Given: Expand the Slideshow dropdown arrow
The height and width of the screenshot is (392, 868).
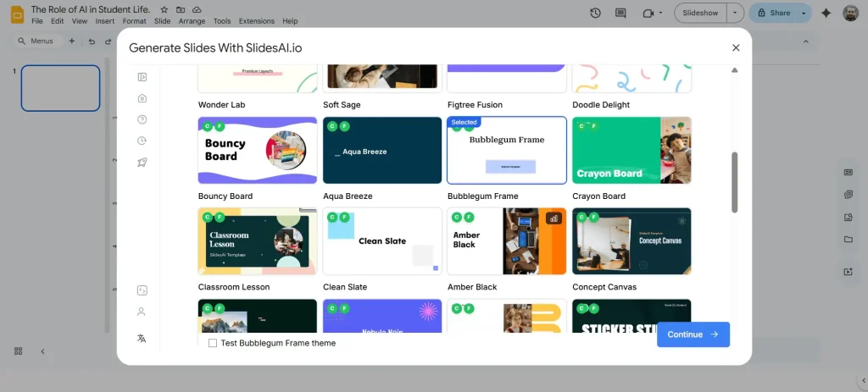Looking at the screenshot, I should (x=735, y=13).
